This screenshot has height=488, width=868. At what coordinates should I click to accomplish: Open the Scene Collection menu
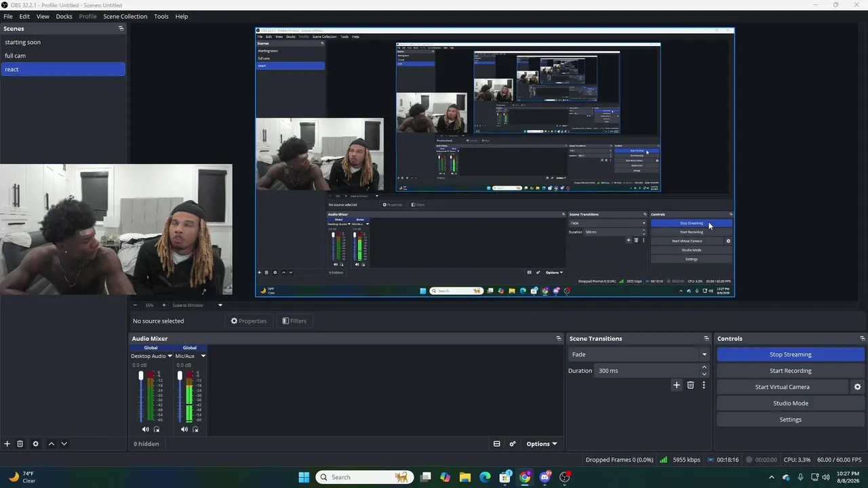[125, 16]
